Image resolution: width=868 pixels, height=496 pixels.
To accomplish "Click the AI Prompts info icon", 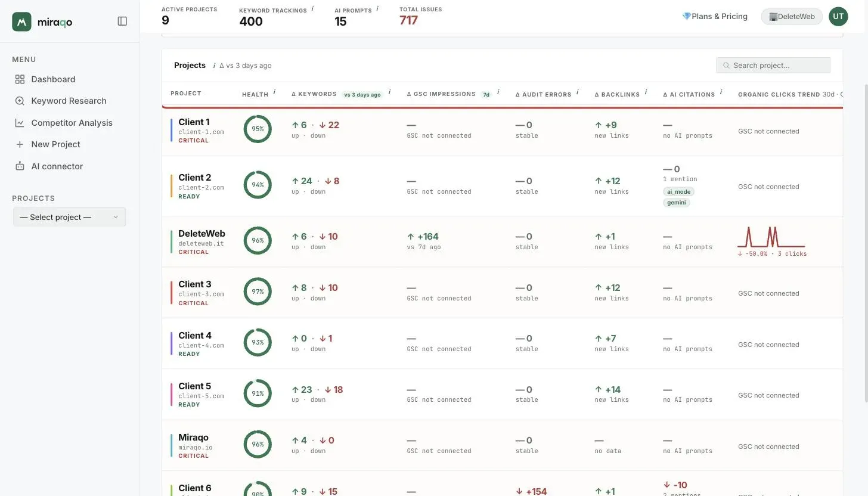I will pyautogui.click(x=377, y=9).
